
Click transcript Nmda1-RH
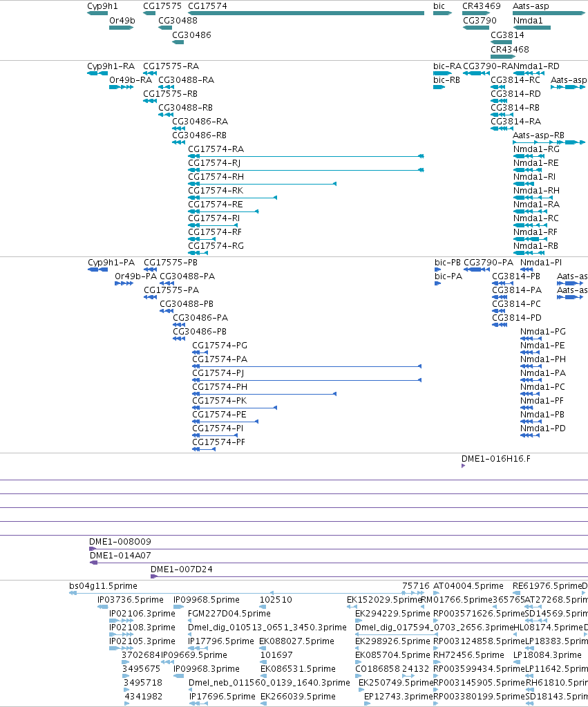[533, 198]
